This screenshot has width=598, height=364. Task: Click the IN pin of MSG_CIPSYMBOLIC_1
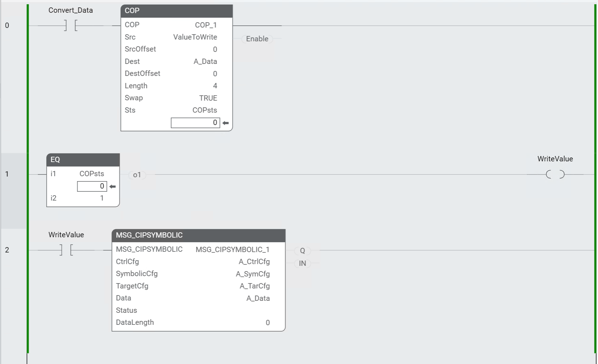coord(302,263)
